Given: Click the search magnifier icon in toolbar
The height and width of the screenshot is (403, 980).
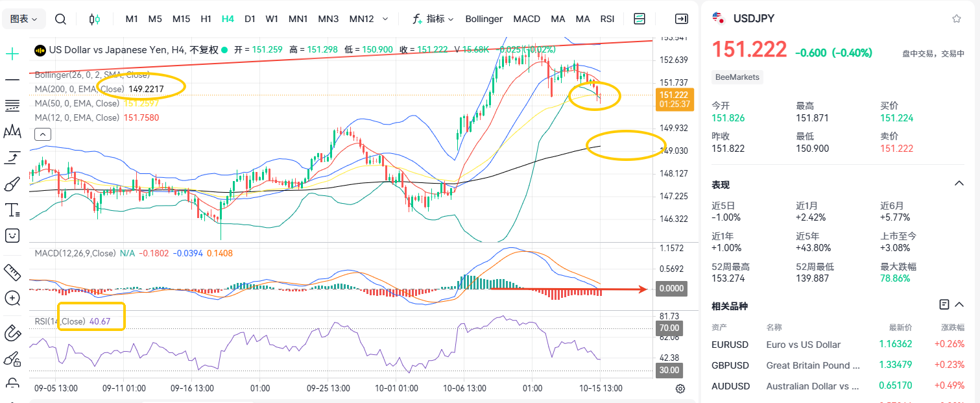Looking at the screenshot, I should point(60,19).
